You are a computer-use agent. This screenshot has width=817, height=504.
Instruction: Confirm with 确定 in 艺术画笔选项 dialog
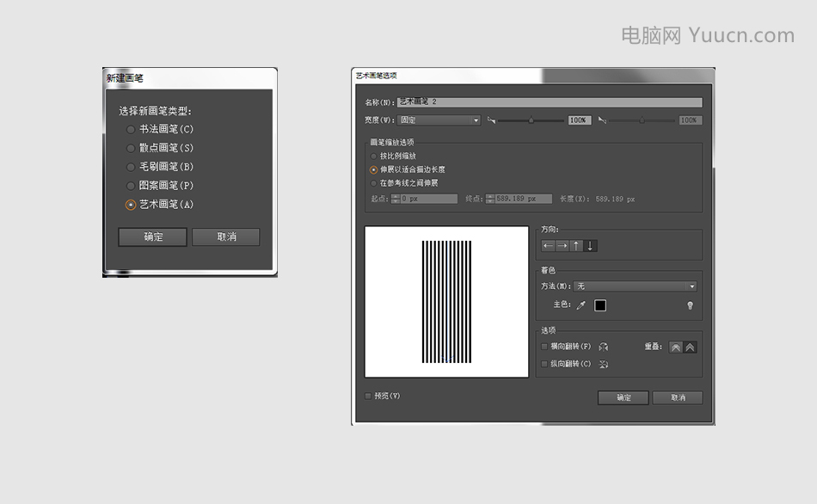(623, 397)
